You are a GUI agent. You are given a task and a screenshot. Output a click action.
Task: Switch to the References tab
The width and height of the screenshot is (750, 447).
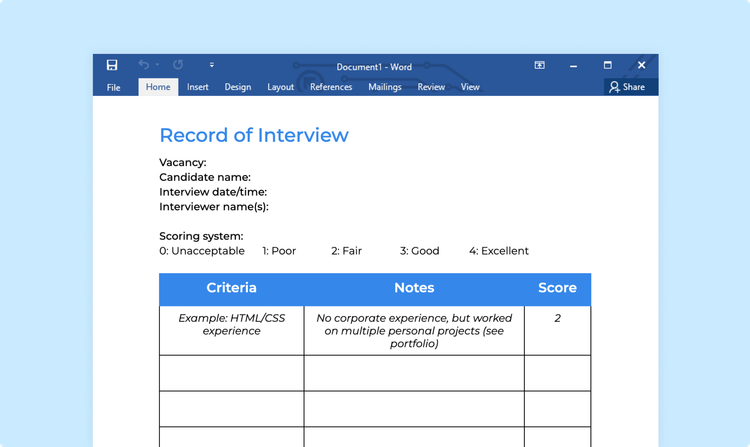click(x=331, y=87)
